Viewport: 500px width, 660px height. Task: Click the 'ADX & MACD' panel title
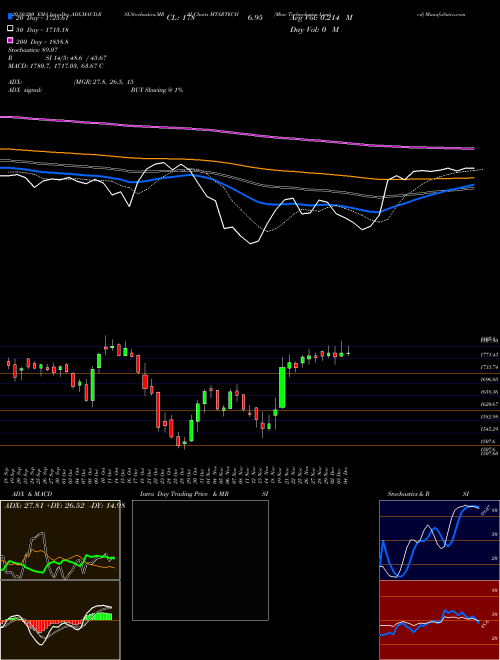[x=32, y=494]
